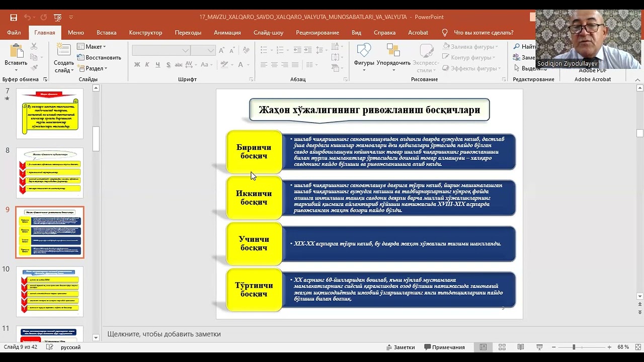Increase font size with the larger A icon
The image size is (644, 362).
[222, 50]
